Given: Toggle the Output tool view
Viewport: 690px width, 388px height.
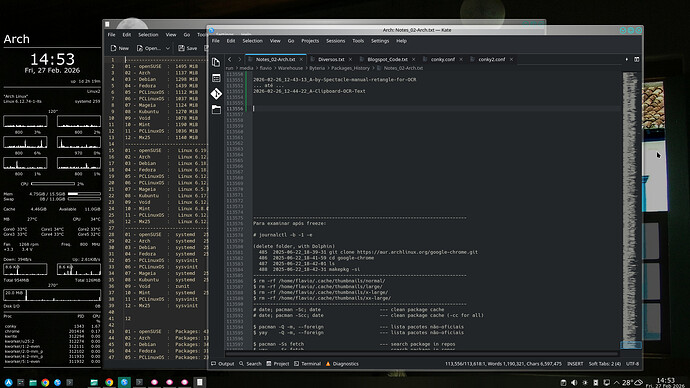Looking at the screenshot, I should (x=223, y=364).
